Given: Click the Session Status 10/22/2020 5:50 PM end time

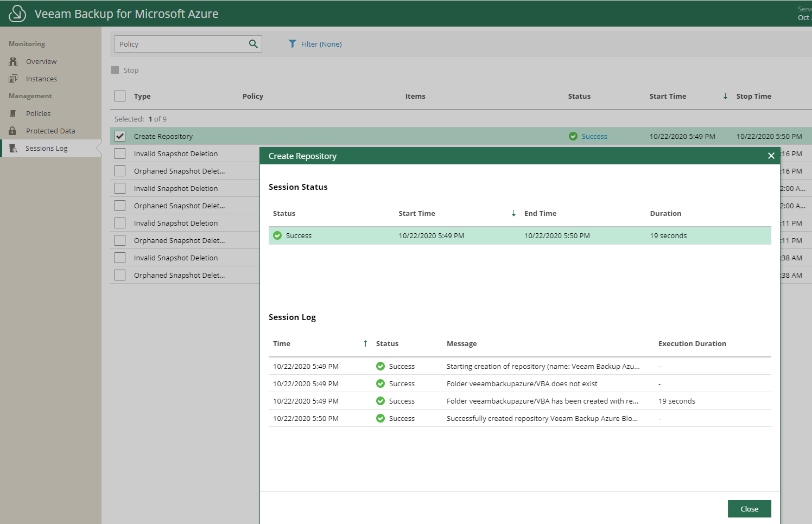Looking at the screenshot, I should pos(557,235).
